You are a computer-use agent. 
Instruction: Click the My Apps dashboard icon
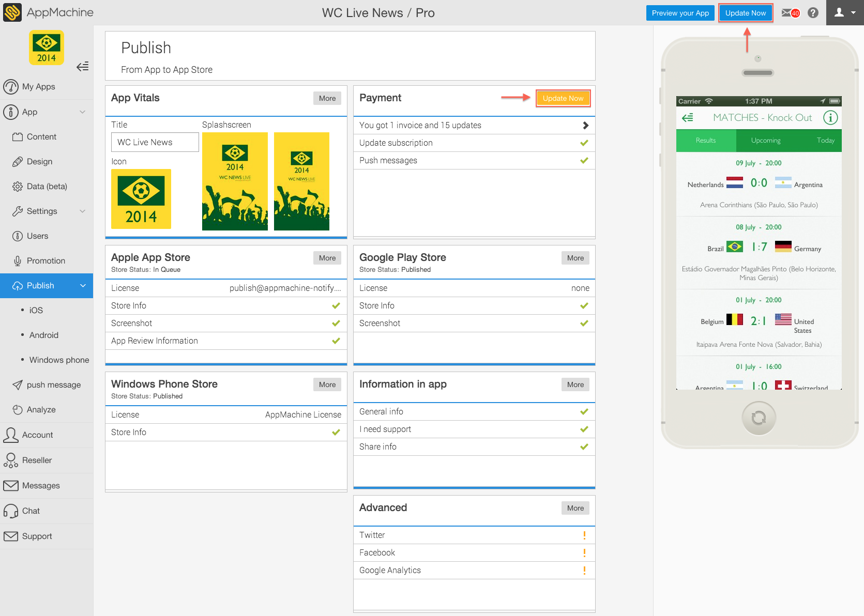(x=11, y=87)
